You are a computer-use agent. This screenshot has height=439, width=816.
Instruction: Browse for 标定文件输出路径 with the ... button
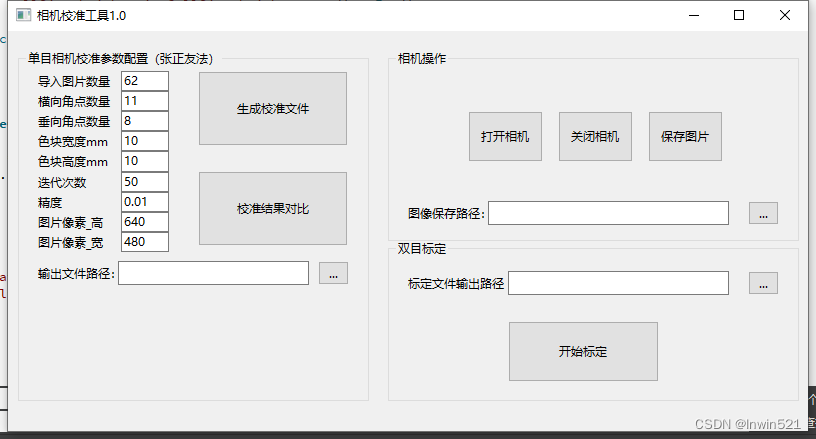pos(763,283)
